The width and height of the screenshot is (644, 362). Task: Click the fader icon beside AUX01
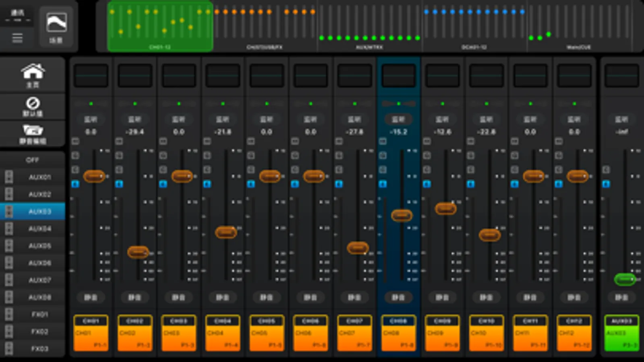[8, 177]
